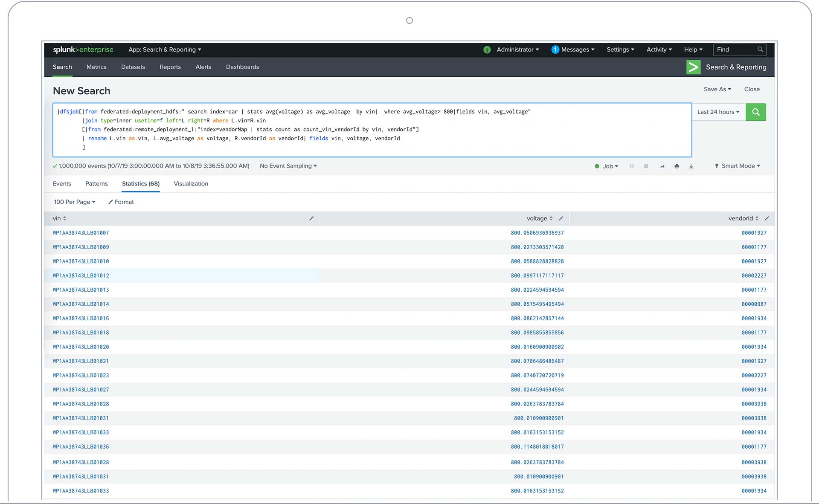Open the Metrics nav tab
The width and height of the screenshot is (819, 504).
(x=96, y=67)
